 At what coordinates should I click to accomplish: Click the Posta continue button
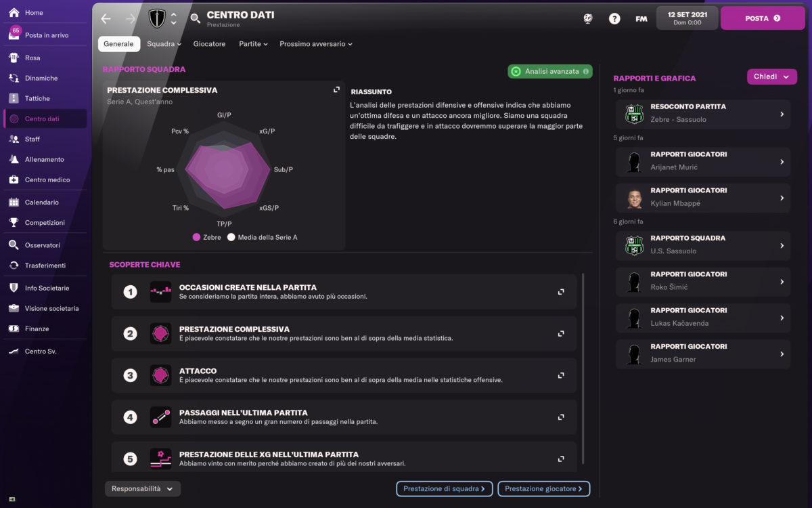tap(762, 18)
